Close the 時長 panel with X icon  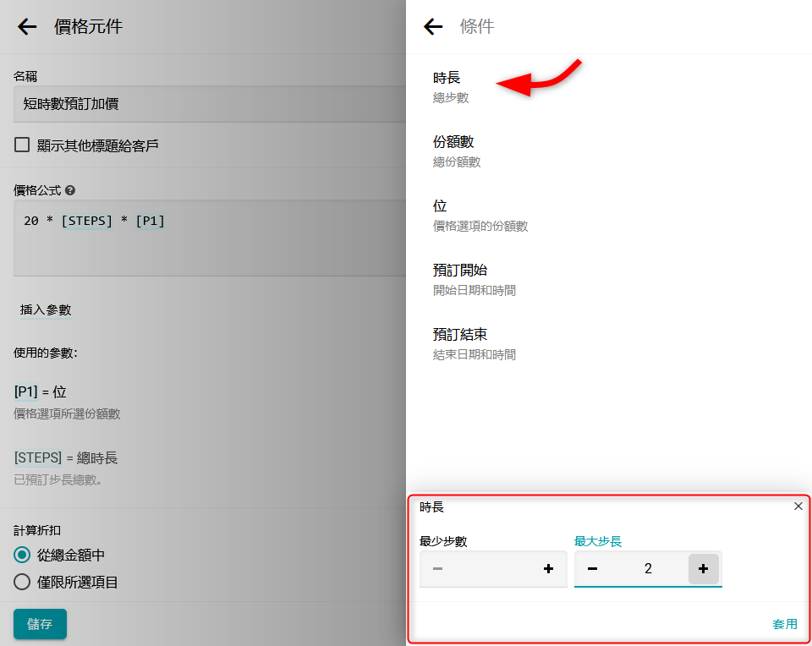[x=798, y=506]
